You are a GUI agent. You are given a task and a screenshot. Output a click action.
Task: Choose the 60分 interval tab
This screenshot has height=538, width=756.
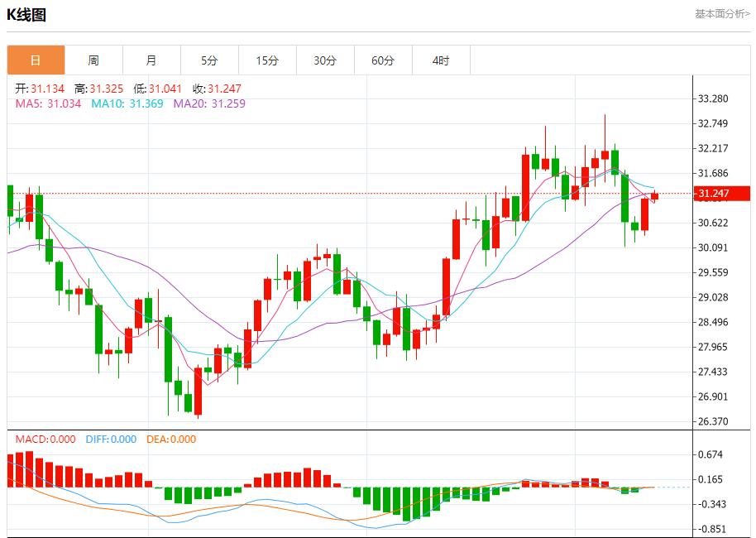(383, 60)
